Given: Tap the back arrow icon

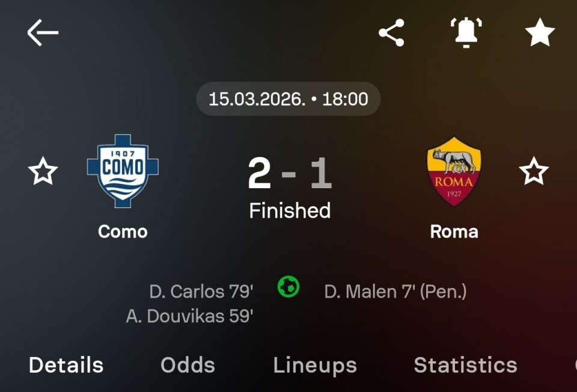Looking at the screenshot, I should point(43,32).
